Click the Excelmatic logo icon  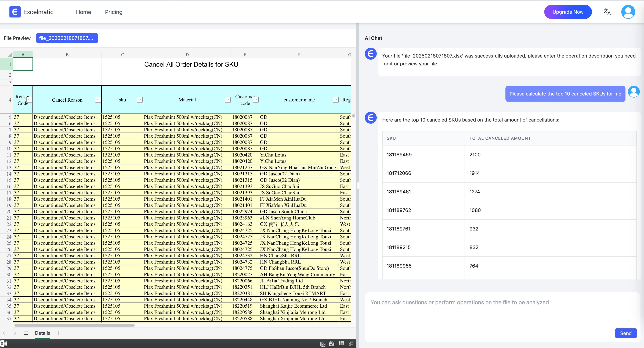tap(15, 12)
